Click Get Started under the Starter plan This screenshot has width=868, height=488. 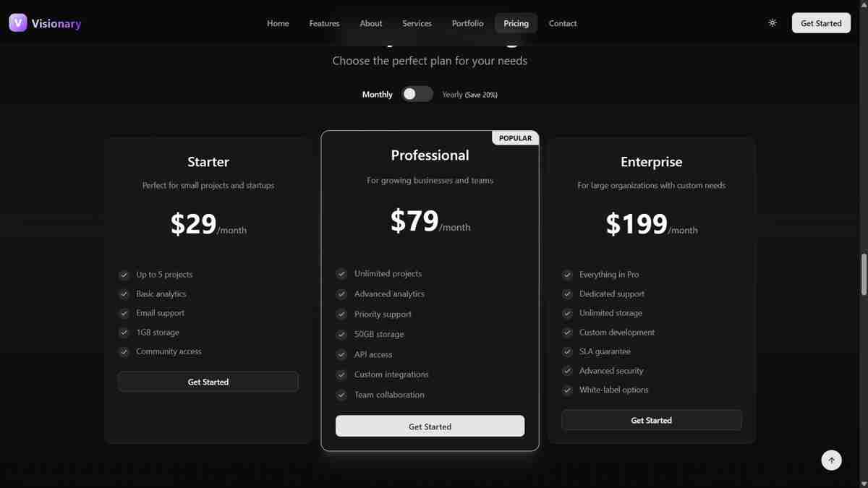(x=208, y=382)
